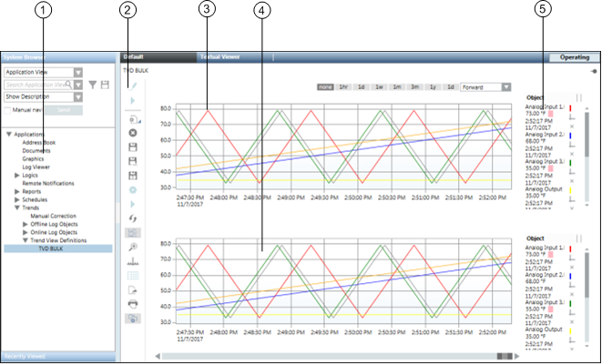Click the magnifier zoom icon in the trend toolbar

133,246
